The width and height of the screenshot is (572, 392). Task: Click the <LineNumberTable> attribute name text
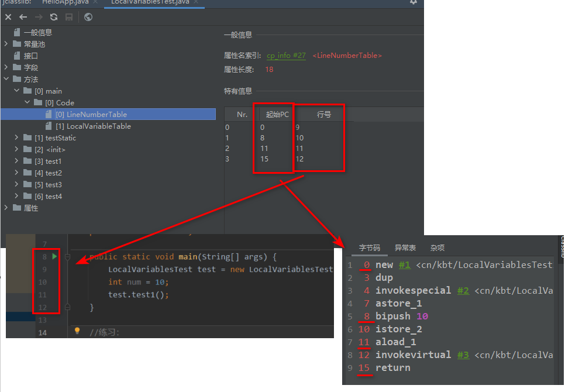pyautogui.click(x=347, y=56)
